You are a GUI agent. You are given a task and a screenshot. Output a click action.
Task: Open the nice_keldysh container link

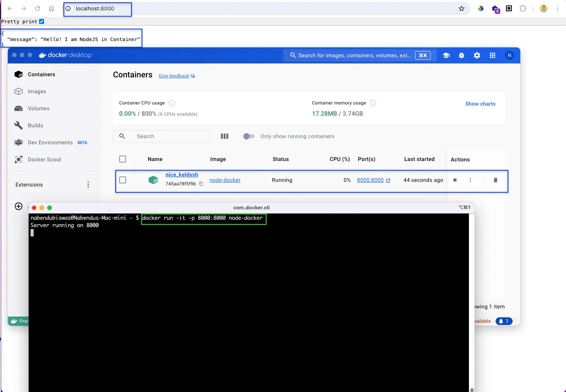(x=182, y=175)
